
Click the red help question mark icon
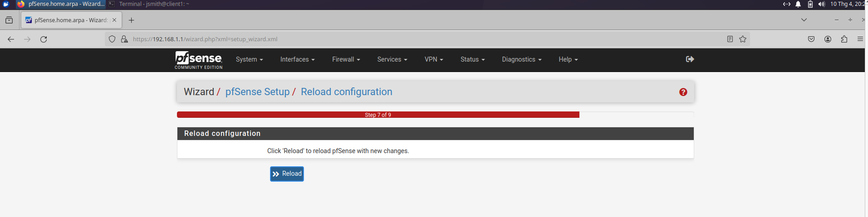(x=683, y=92)
